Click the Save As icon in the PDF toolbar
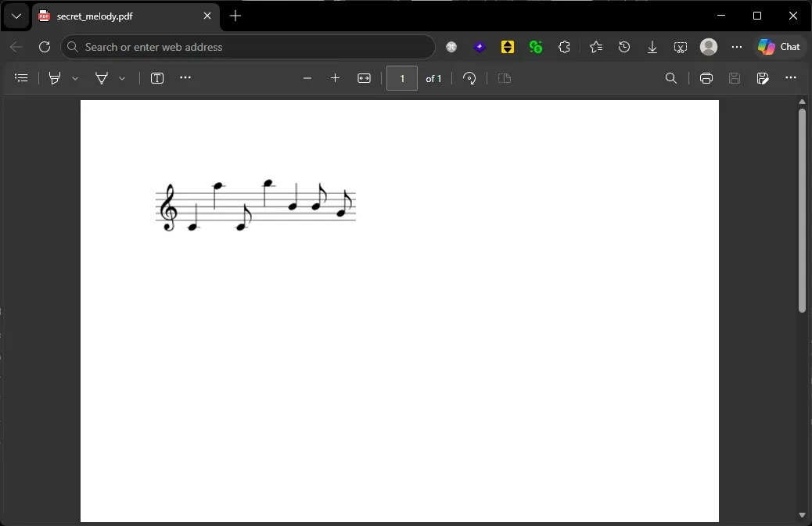 763,78
